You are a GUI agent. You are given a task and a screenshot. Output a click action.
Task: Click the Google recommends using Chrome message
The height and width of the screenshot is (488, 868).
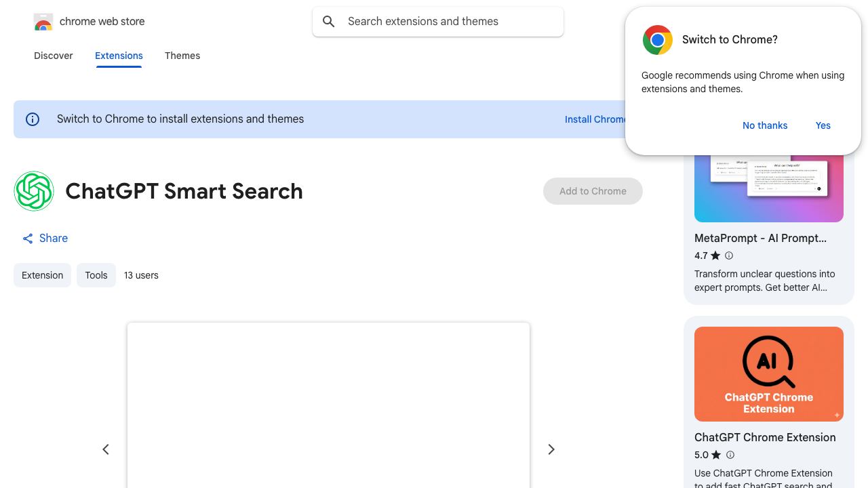tap(743, 82)
